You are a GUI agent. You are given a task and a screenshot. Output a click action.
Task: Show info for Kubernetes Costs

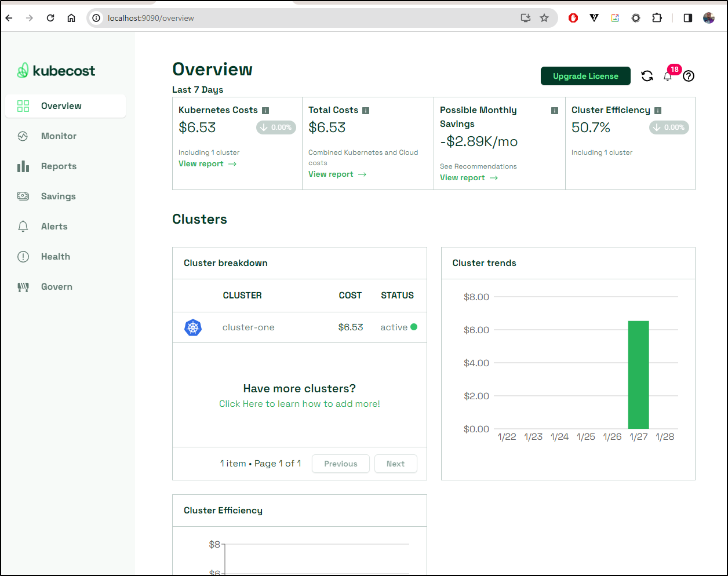point(265,111)
